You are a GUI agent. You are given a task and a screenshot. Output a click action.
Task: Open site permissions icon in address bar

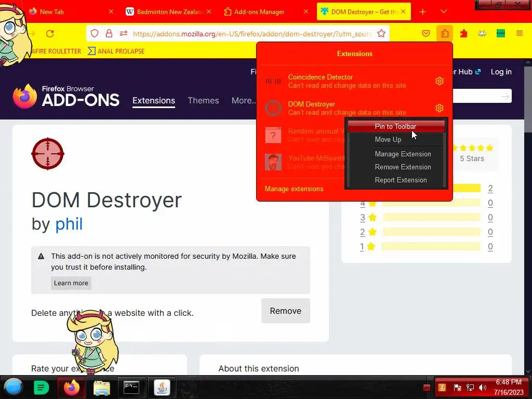pyautogui.click(x=124, y=33)
